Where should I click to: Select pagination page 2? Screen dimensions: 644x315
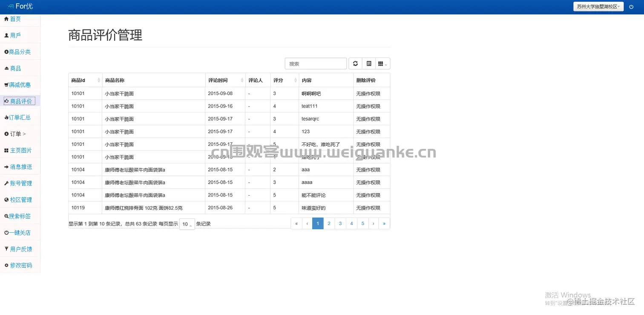coord(329,223)
